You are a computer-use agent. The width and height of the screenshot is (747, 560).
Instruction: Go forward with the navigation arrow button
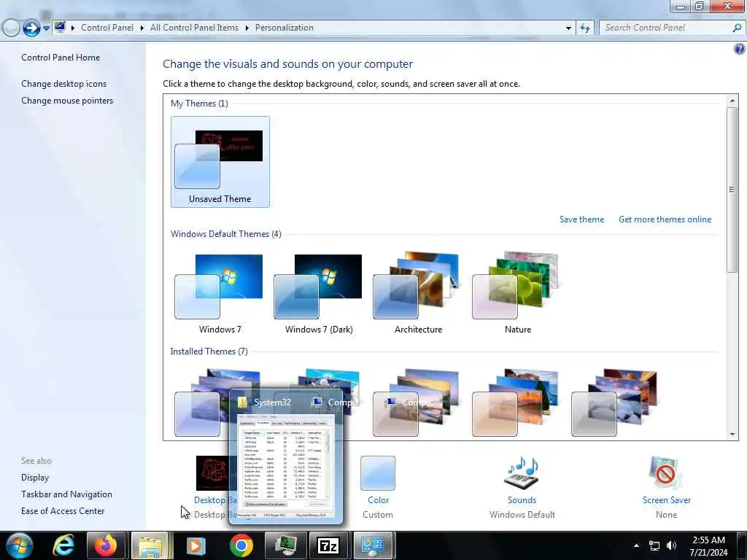[x=31, y=28]
